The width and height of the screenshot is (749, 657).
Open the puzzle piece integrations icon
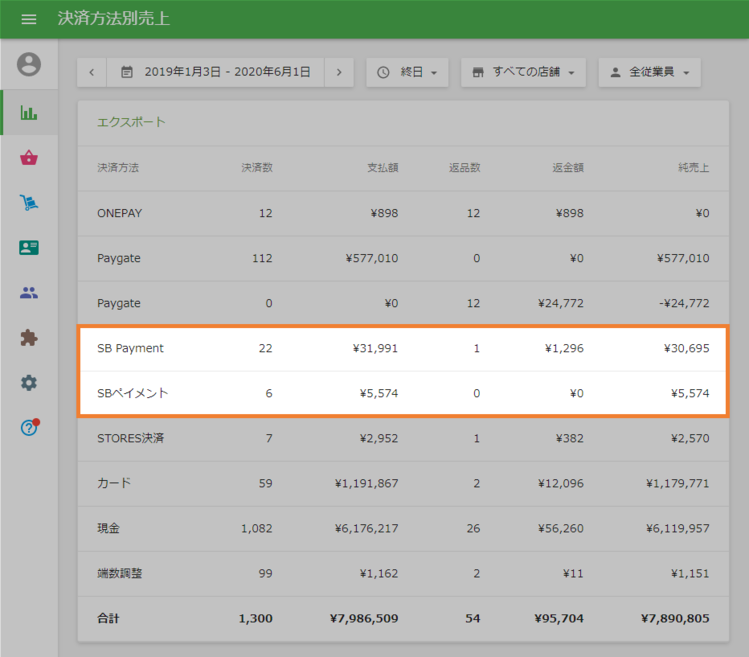29,338
